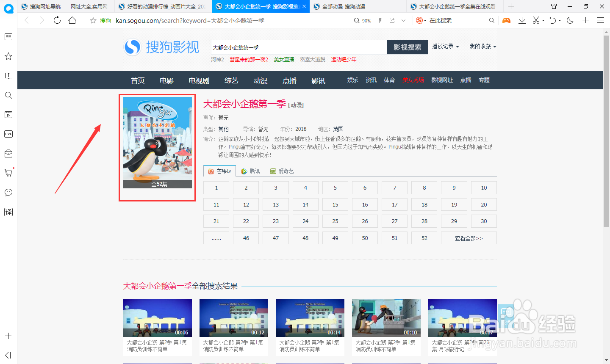The image size is (610, 364).
Task: Play episode 1
Action: 216,188
